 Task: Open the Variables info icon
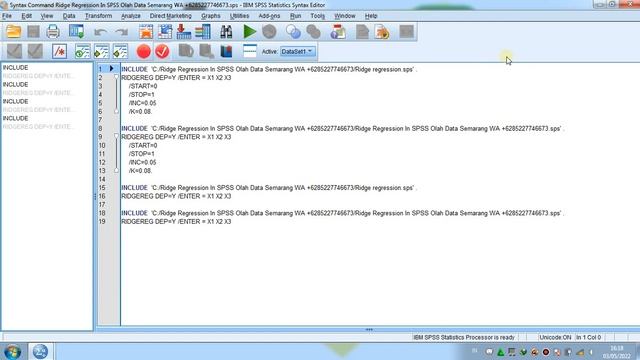203,31
